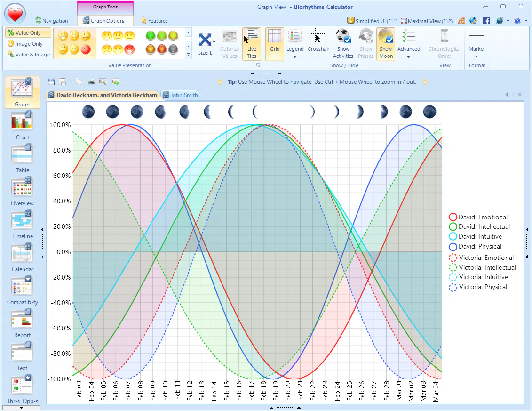Select the Chart view in the left sidebar
Screen dimensions: 532x411
[x=22, y=124]
